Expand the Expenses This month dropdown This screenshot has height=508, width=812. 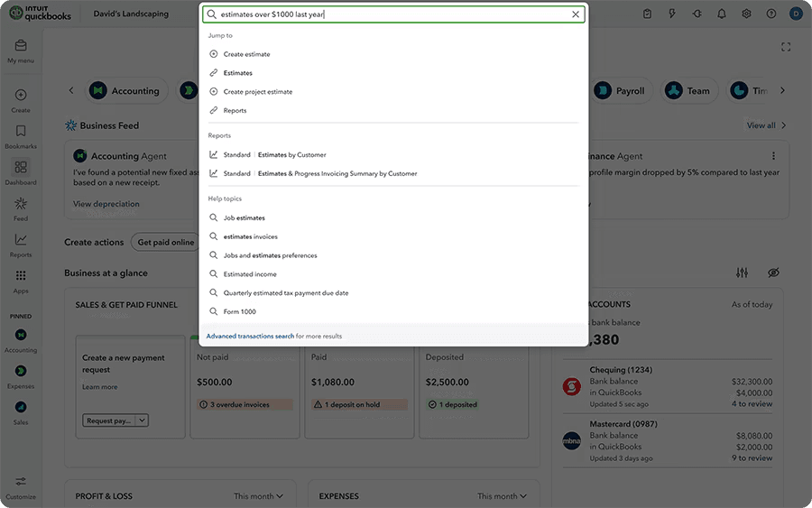pyautogui.click(x=503, y=496)
